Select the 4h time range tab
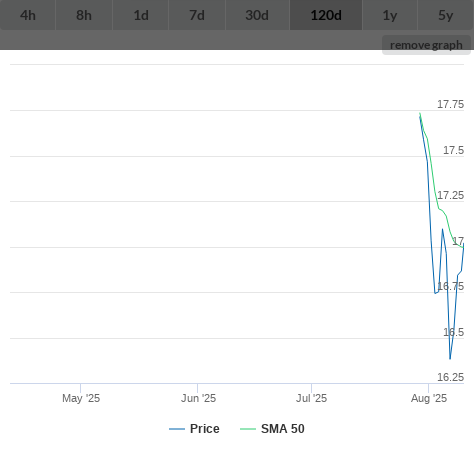This screenshot has height=455, width=474. [x=28, y=15]
